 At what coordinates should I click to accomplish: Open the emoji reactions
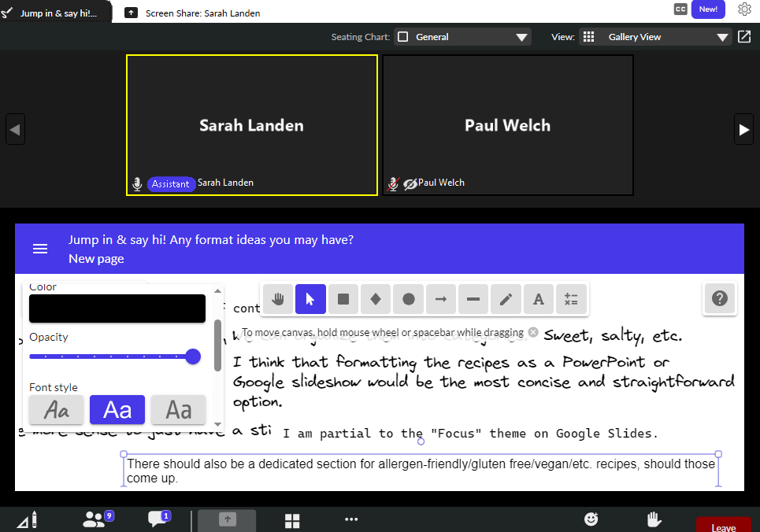(x=591, y=519)
